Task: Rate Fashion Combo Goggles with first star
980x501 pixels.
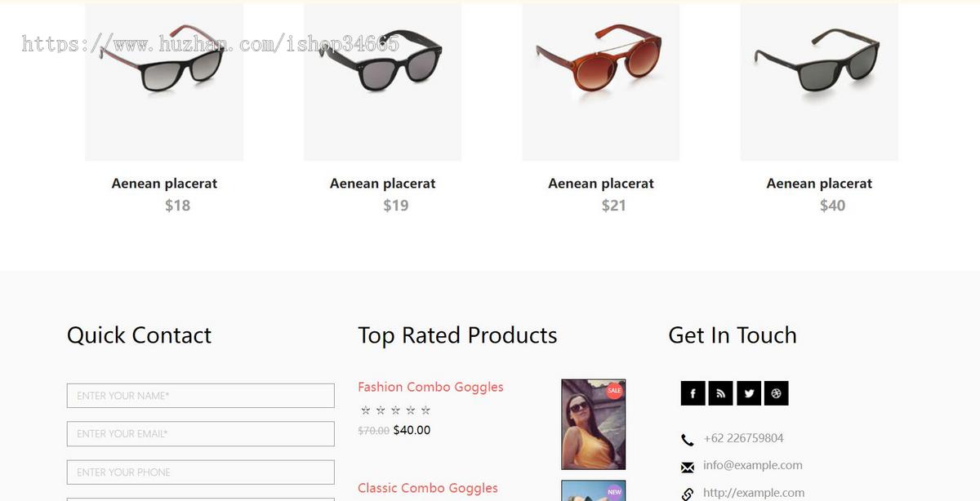Action: (x=366, y=410)
